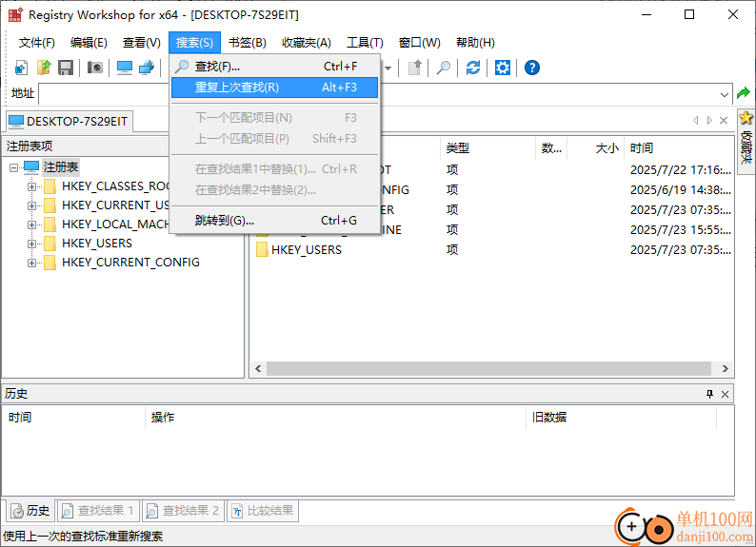
Task: Open the 编辑(E) menu
Action: [89, 43]
